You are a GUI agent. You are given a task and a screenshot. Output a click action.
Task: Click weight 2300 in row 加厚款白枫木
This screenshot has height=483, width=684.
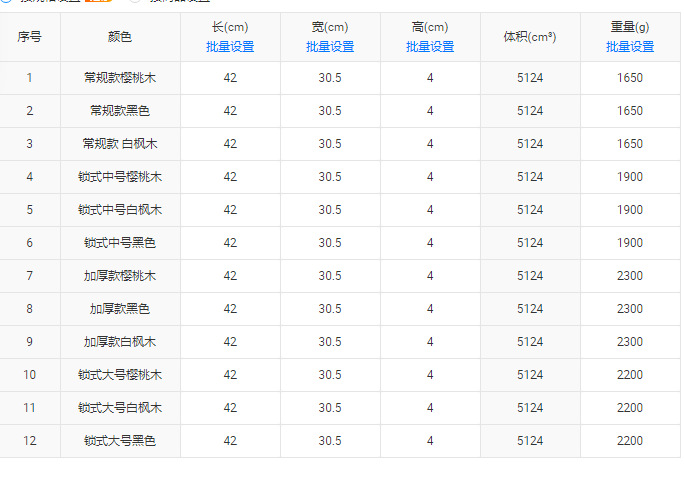(x=629, y=342)
